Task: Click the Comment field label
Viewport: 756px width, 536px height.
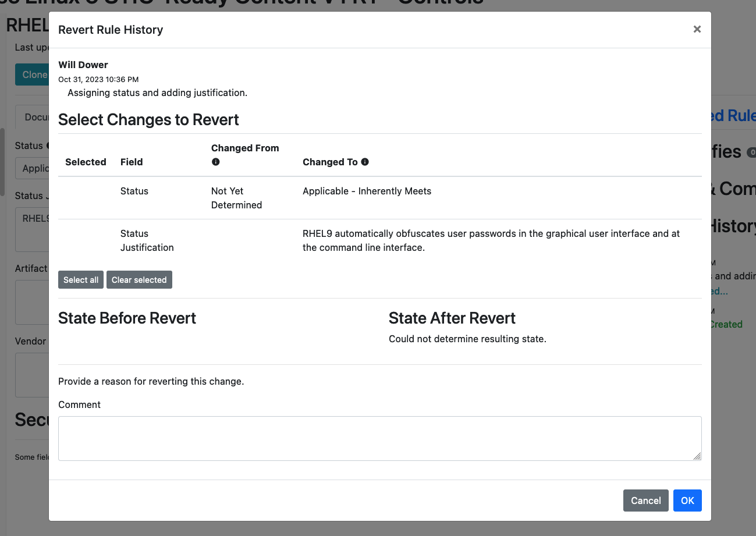Action: point(79,404)
